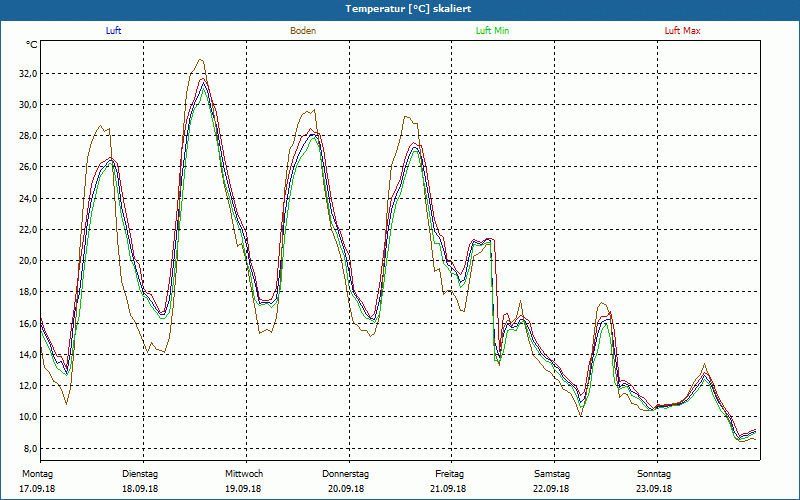
Task: Click the 10,0 y-axis value
Action: [x=28, y=417]
